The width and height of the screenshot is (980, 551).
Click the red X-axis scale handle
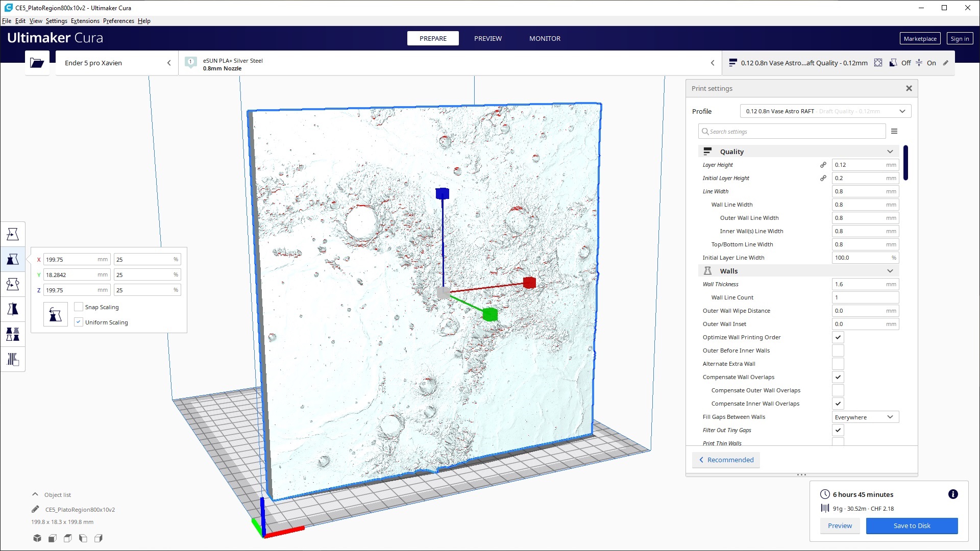point(529,282)
